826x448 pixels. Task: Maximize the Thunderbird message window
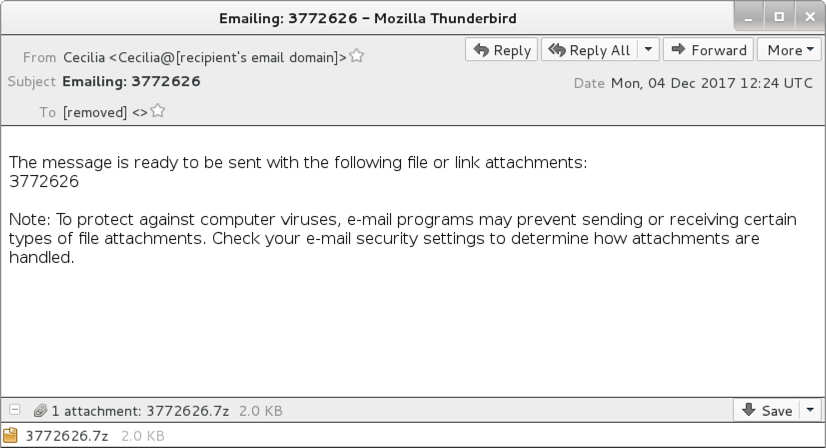(779, 17)
